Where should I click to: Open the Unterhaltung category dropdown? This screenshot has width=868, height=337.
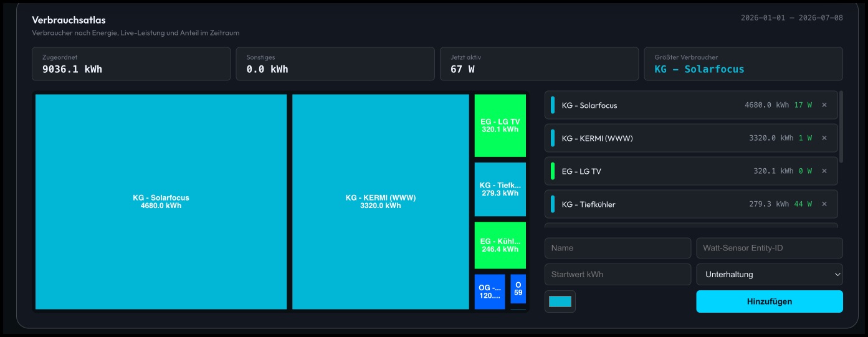click(770, 274)
